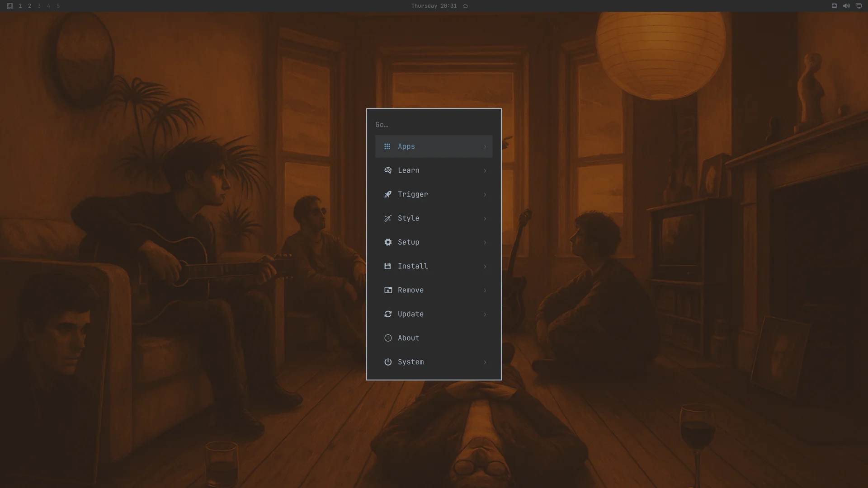Click the Learn brain icon

point(388,170)
